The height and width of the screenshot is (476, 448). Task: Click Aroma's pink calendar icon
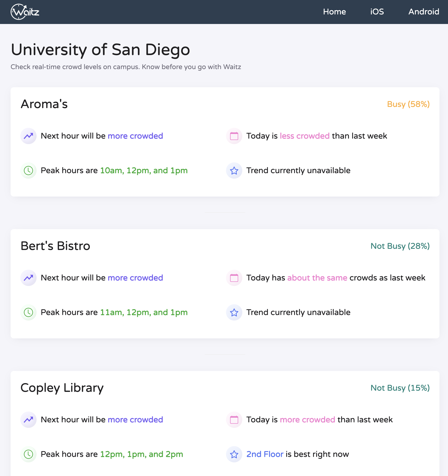(234, 136)
